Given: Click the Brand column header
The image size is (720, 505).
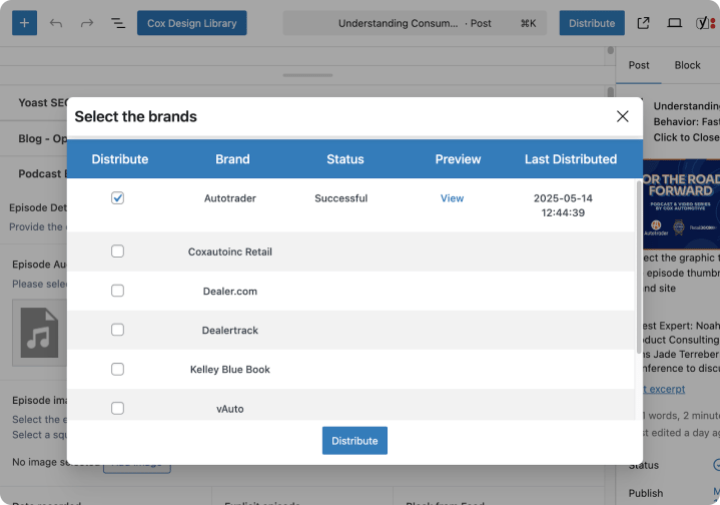Looking at the screenshot, I should coord(233,159).
